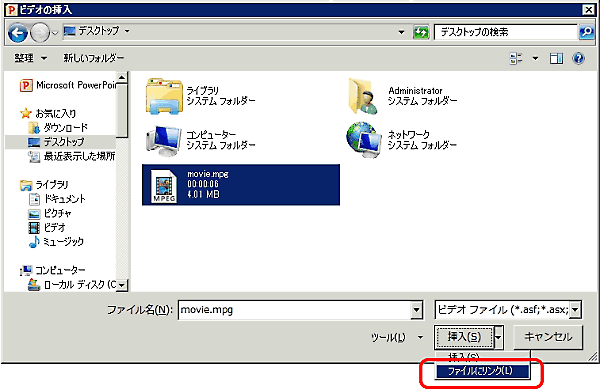
Task: Select the ネットワーク globe icon
Action: coord(364,140)
